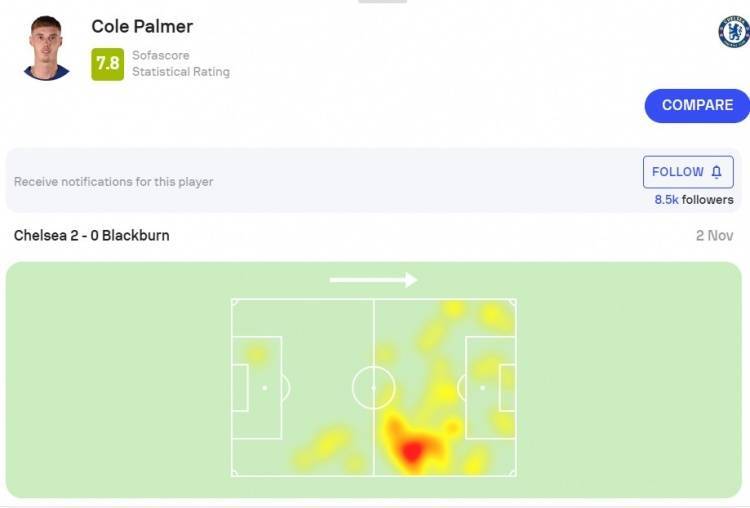Click the attack direction arrow above pitch

pos(374,280)
